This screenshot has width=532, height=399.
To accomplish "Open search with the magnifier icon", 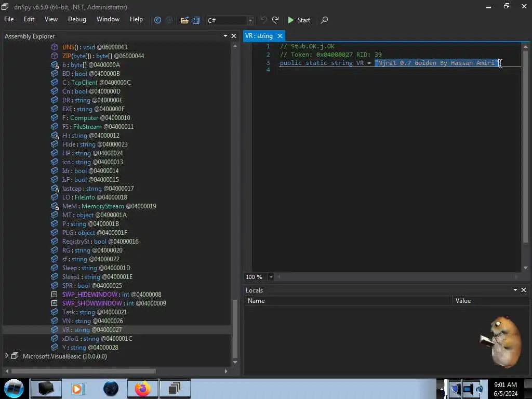I will click(x=324, y=20).
